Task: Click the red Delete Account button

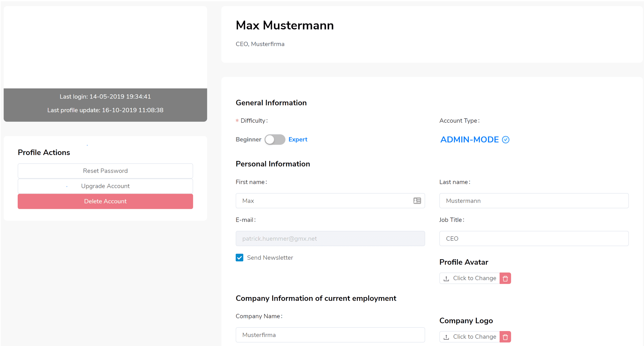Action: tap(105, 201)
